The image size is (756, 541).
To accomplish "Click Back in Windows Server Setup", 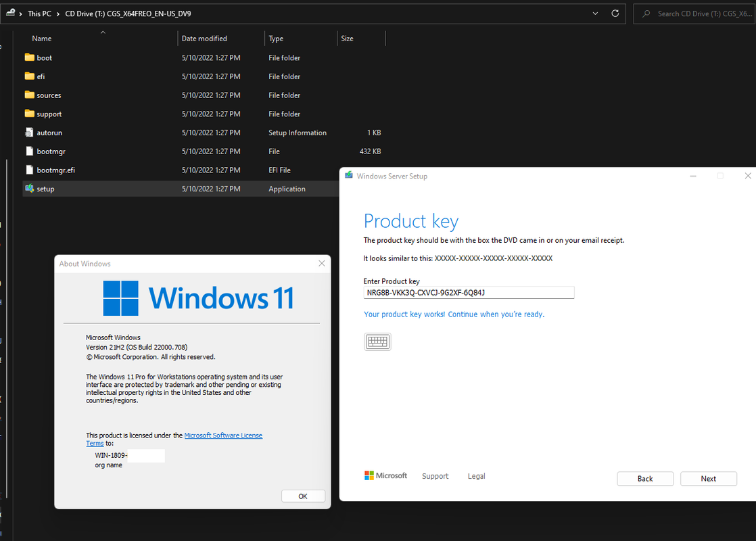I will (x=645, y=479).
